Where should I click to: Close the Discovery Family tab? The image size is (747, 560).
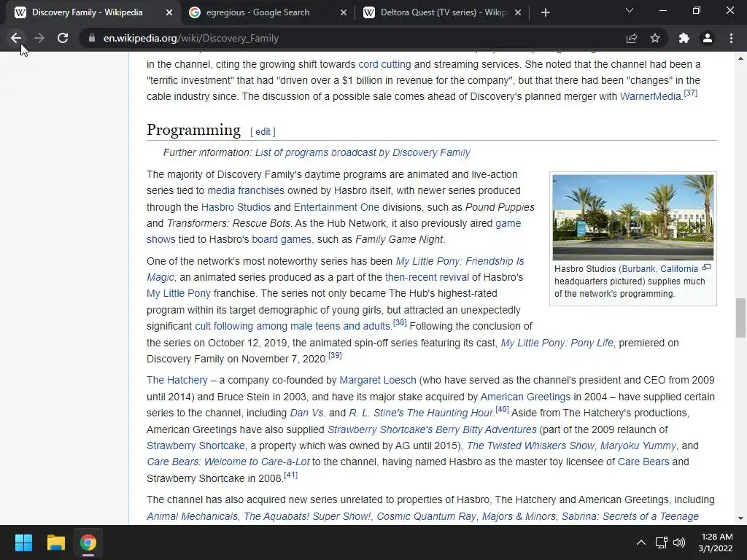169,13
